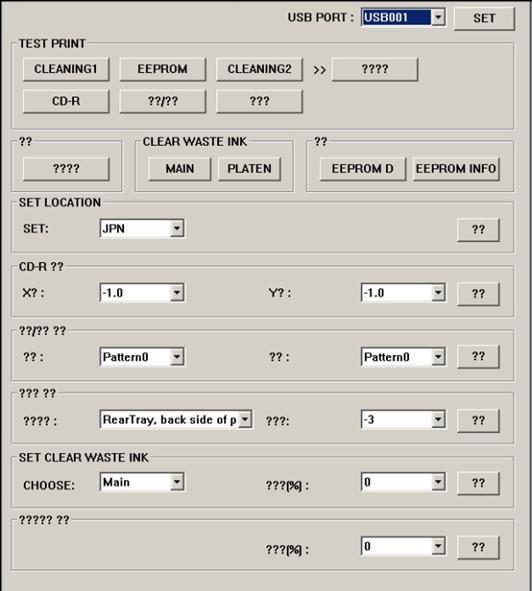Click the EEPROM test print button

tap(163, 69)
